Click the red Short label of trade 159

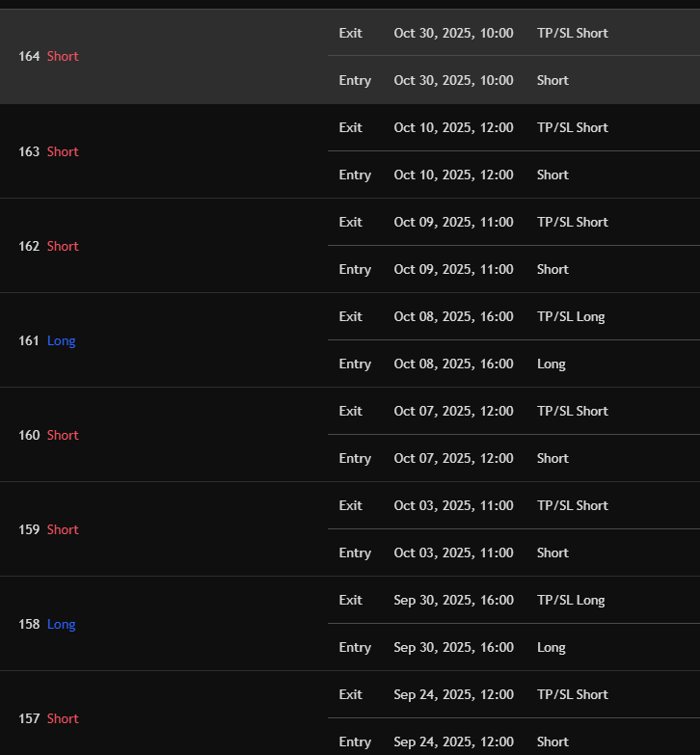[x=63, y=529]
